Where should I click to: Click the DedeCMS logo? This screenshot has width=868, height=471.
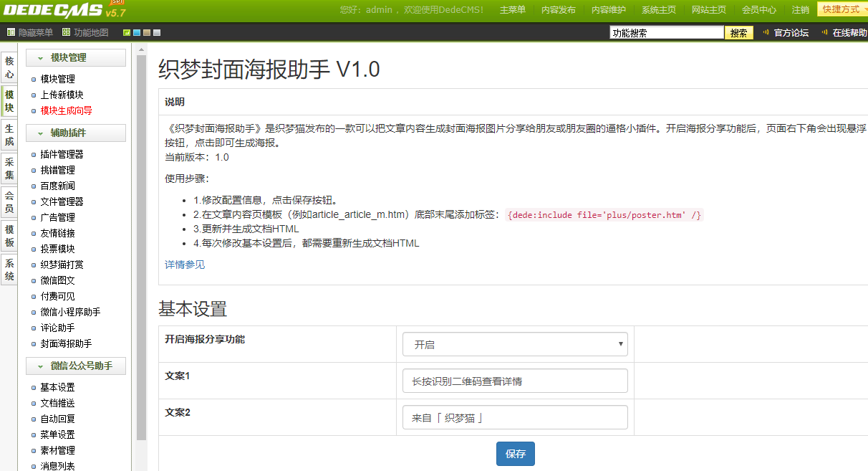pyautogui.click(x=63, y=9)
